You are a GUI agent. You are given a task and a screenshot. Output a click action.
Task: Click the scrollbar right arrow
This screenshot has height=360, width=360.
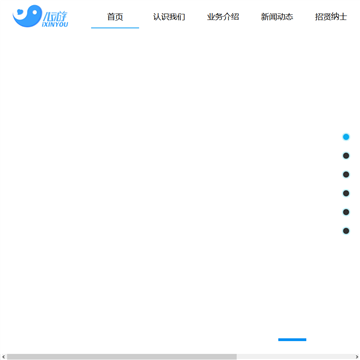tap(357, 357)
